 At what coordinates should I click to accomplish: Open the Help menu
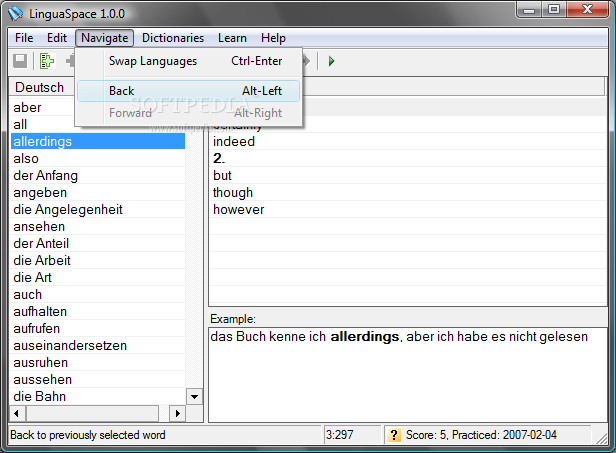[x=273, y=38]
